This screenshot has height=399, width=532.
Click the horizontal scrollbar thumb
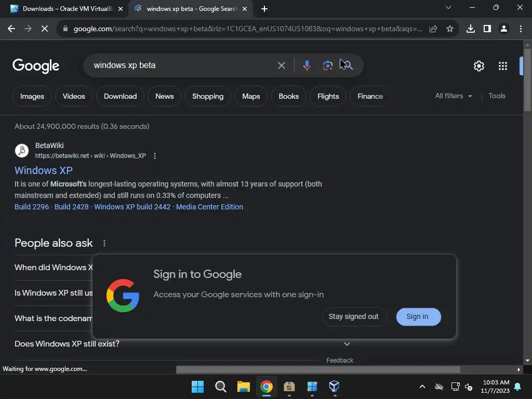[x=318, y=369]
